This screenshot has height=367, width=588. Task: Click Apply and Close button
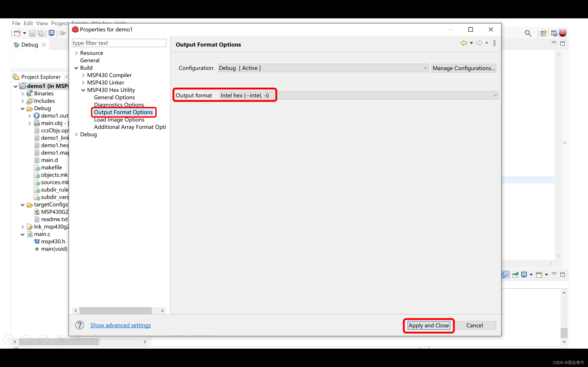(x=428, y=325)
